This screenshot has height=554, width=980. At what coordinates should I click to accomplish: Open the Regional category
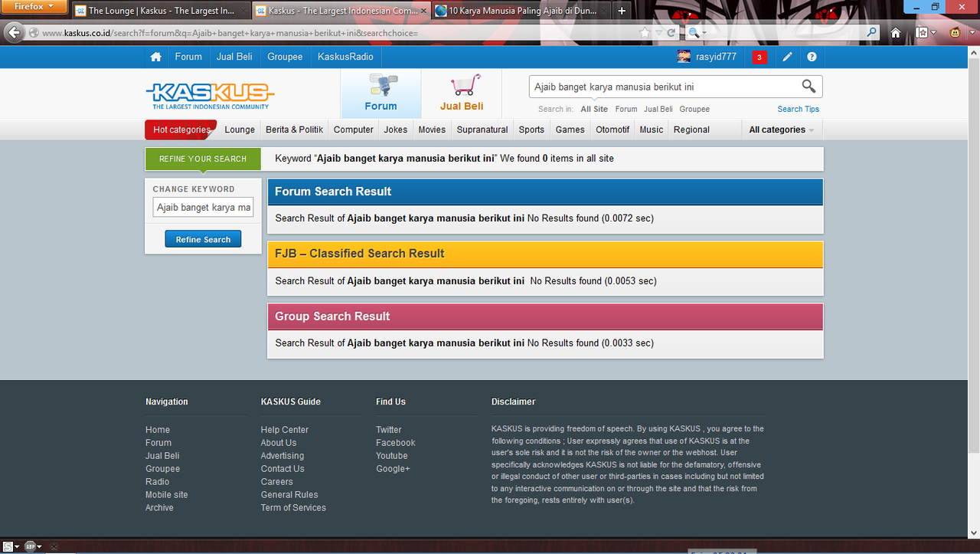coord(691,129)
